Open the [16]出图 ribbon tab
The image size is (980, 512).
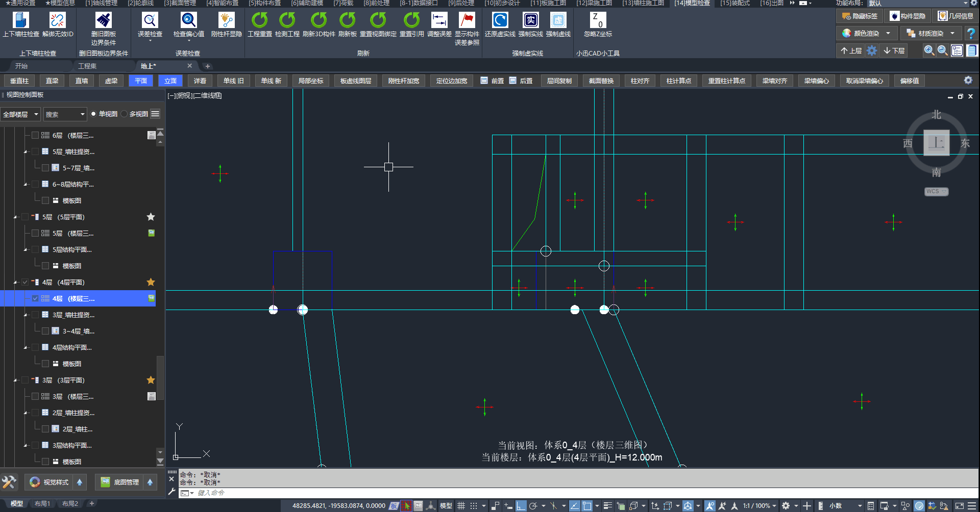click(772, 3)
